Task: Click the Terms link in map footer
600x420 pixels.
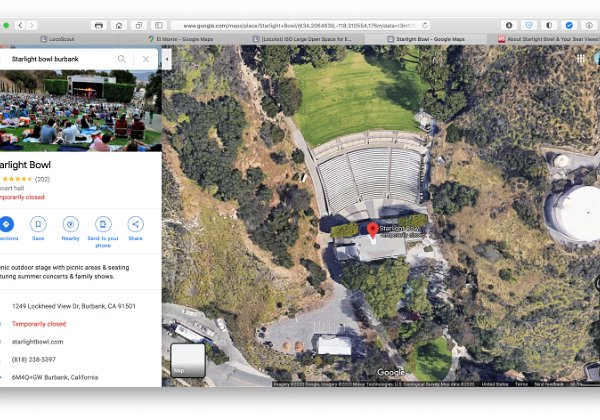Action: coord(521,384)
